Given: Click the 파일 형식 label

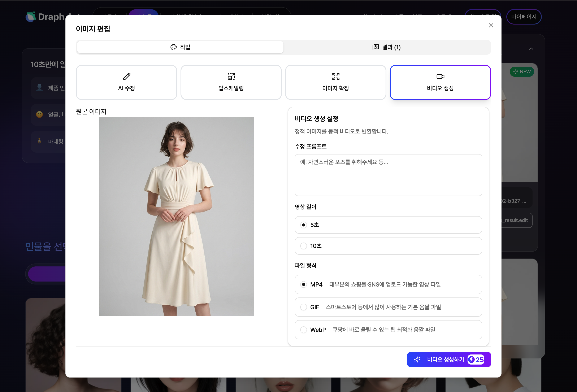Looking at the screenshot, I should (305, 265).
